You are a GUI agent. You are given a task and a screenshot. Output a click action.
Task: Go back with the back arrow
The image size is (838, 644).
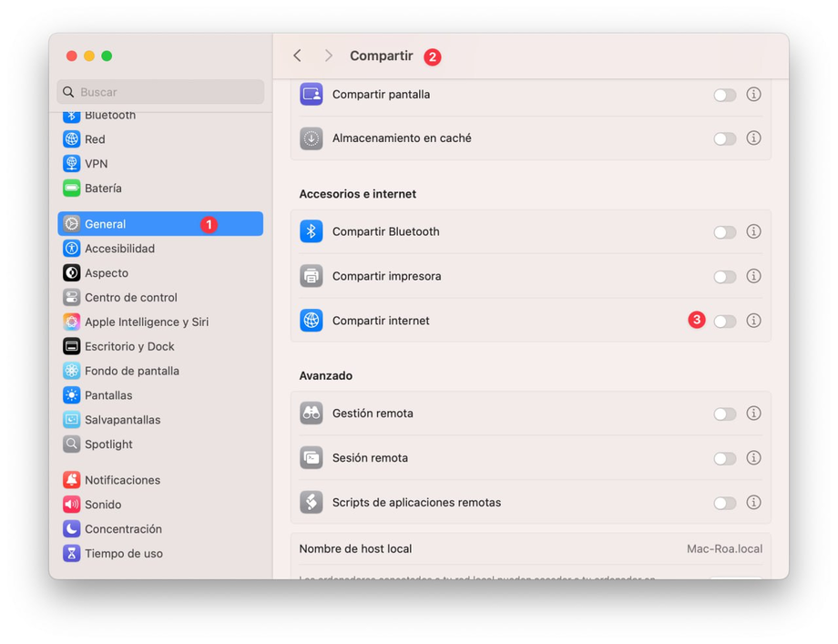coord(298,56)
